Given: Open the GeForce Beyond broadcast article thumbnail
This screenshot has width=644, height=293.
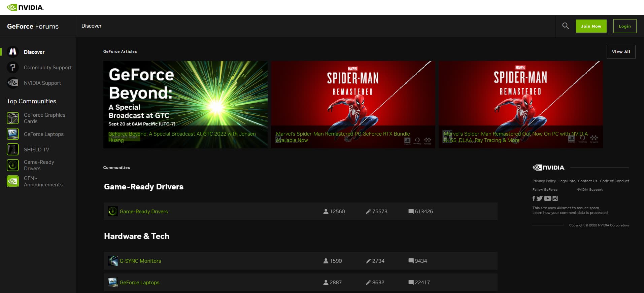Looking at the screenshot, I should 185,105.
